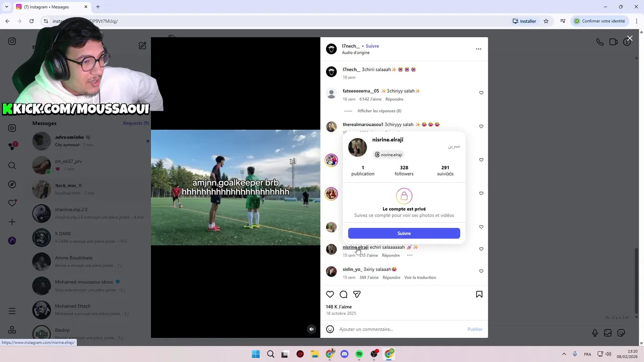Open the zin_eb37_prv conversation
Image resolution: width=644 pixels, height=362 pixels.
coord(90,165)
